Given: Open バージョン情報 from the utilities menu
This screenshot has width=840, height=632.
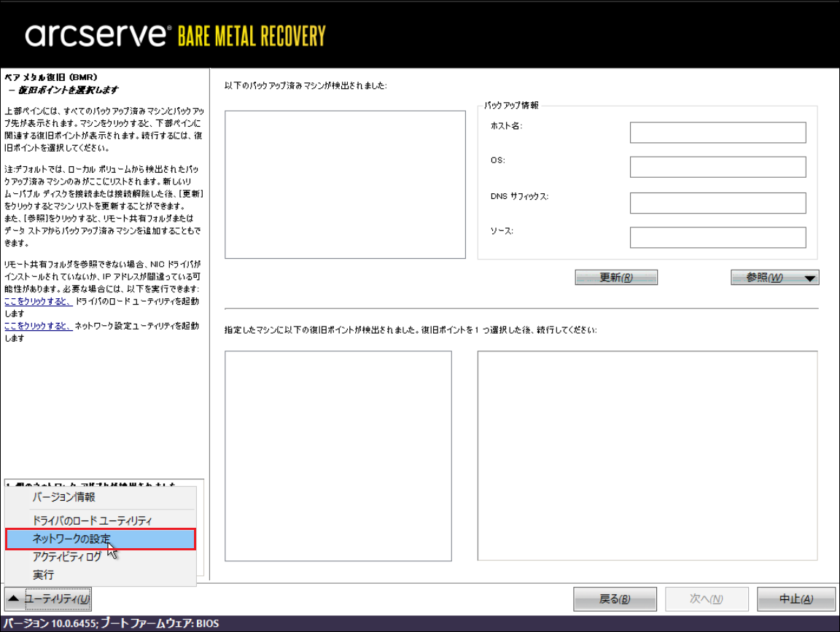Looking at the screenshot, I should pos(64,497).
